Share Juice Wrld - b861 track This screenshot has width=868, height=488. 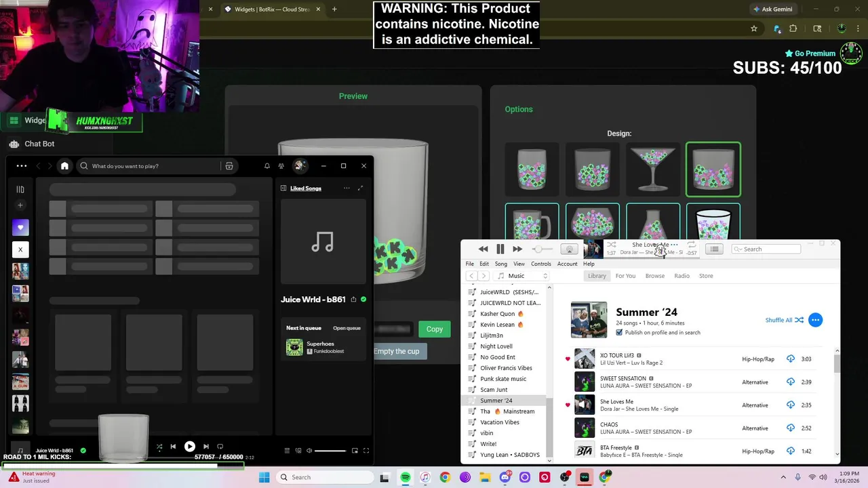pyautogui.click(x=353, y=300)
